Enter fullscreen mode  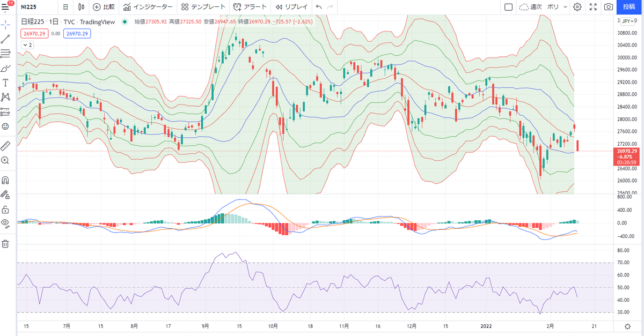pos(593,7)
